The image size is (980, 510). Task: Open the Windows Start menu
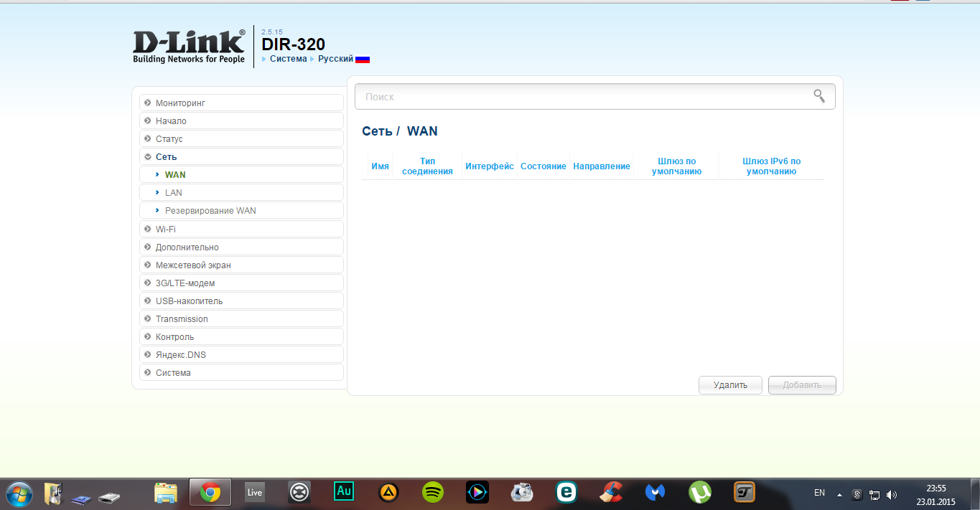[19, 493]
